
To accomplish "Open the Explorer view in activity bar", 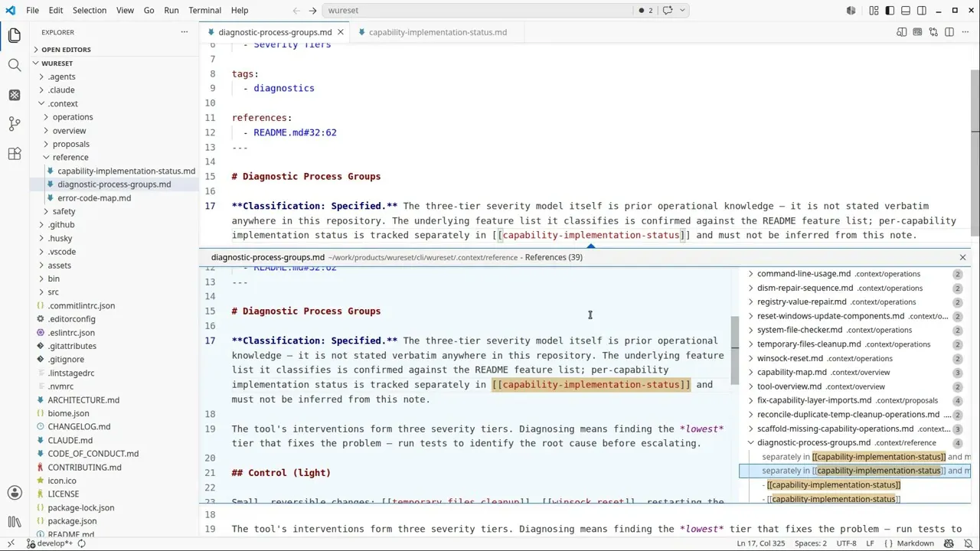I will [15, 35].
